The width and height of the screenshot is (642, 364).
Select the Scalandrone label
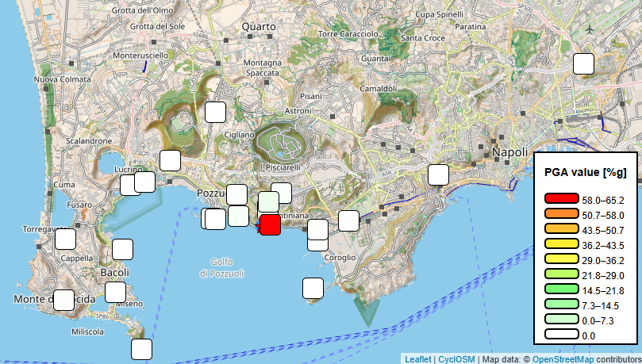click(89, 140)
